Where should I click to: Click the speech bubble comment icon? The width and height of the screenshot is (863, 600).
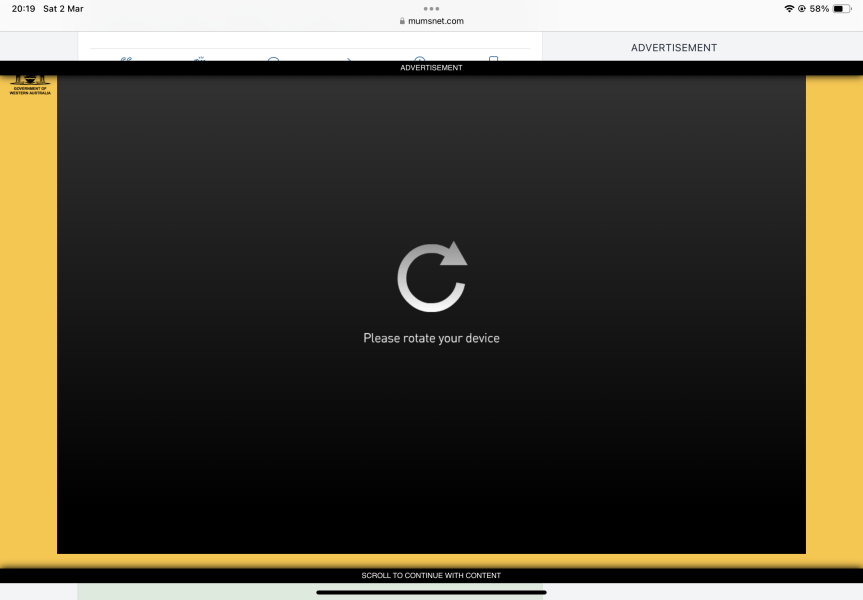273,61
